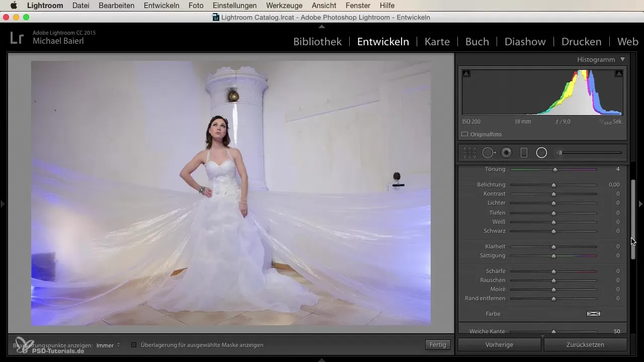
Task: Click the Schwarz slider handle
Action: [553, 231]
